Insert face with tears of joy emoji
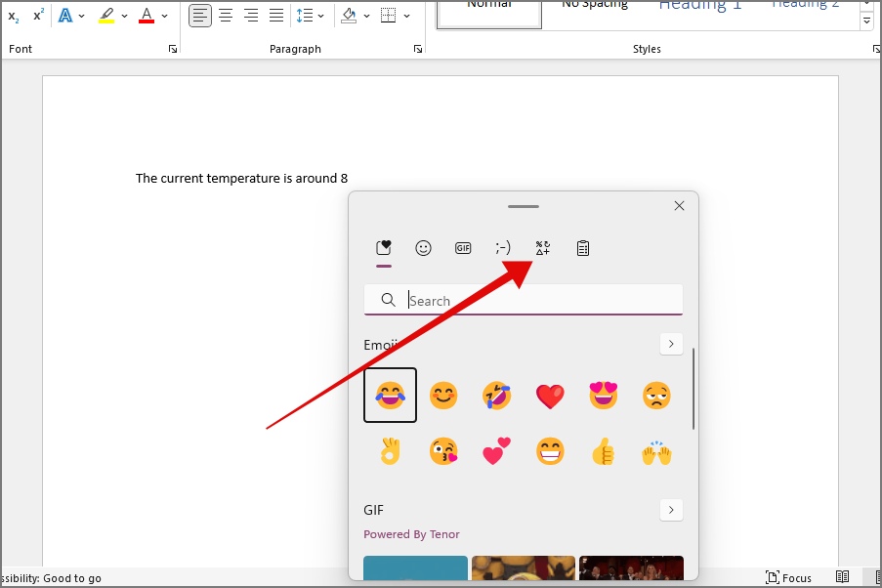 [x=390, y=395]
